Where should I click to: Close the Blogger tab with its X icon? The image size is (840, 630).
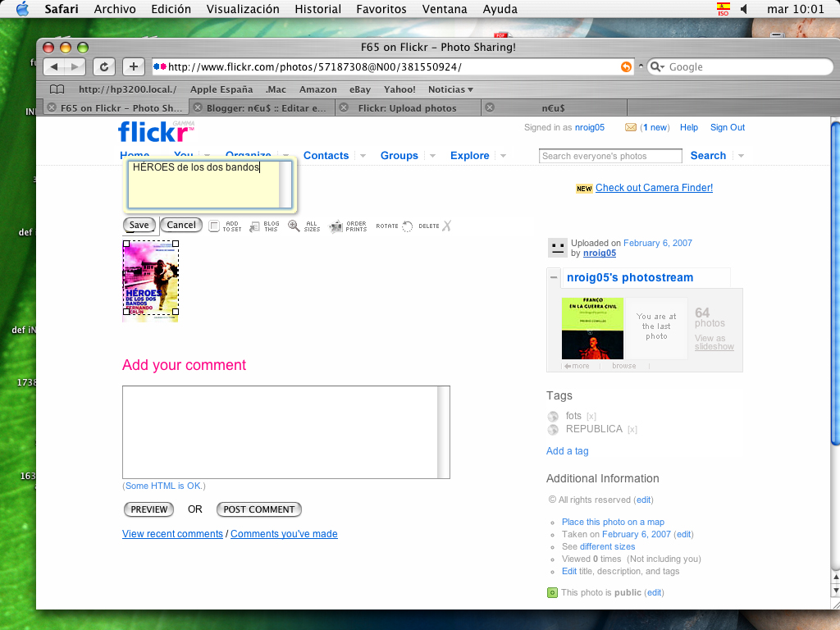point(198,107)
